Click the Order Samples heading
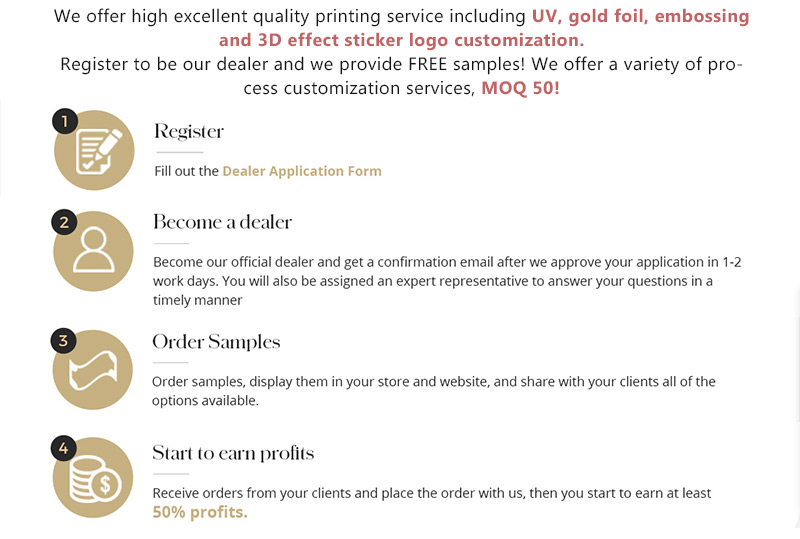This screenshot has height=539, width=800. [x=216, y=342]
